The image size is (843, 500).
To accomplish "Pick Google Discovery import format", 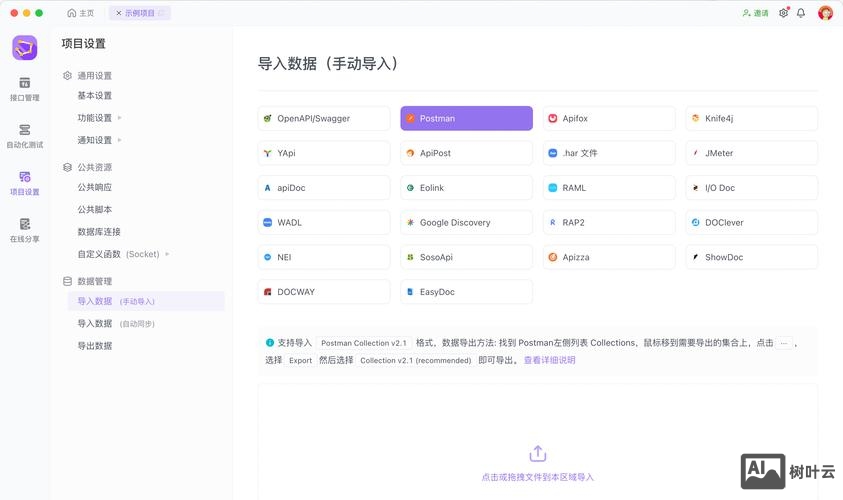I will pyautogui.click(x=467, y=223).
